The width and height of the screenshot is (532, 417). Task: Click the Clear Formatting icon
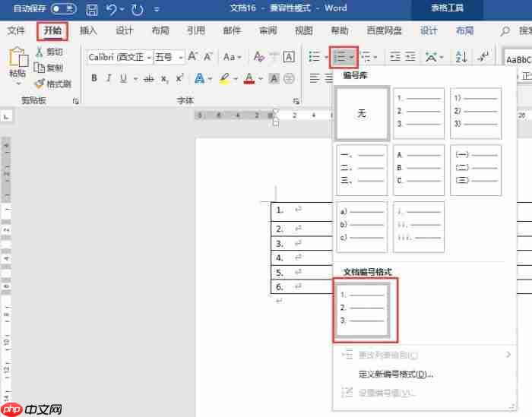[259, 57]
